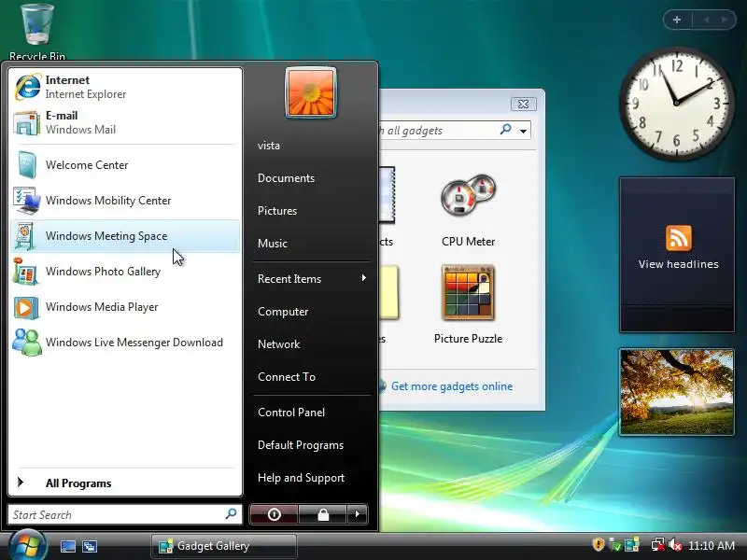The image size is (747, 560).
Task: Click the green security status tray icon
Action: point(615,545)
